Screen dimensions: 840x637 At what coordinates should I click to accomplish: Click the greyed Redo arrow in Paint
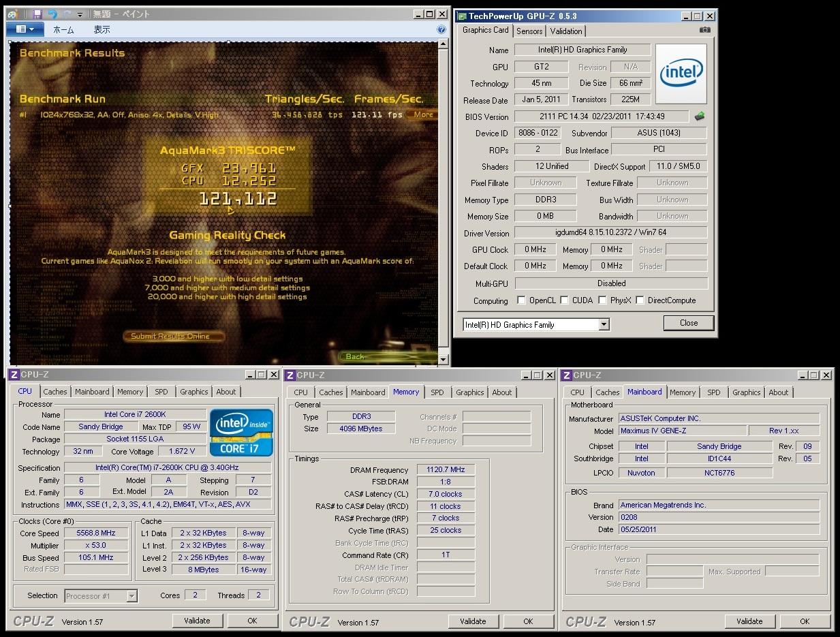(66, 14)
